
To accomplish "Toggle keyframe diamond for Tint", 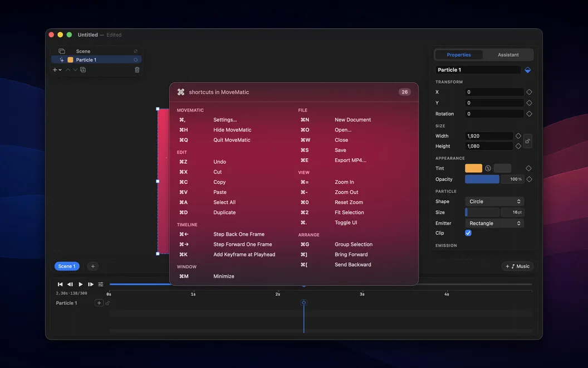I will pyautogui.click(x=528, y=168).
